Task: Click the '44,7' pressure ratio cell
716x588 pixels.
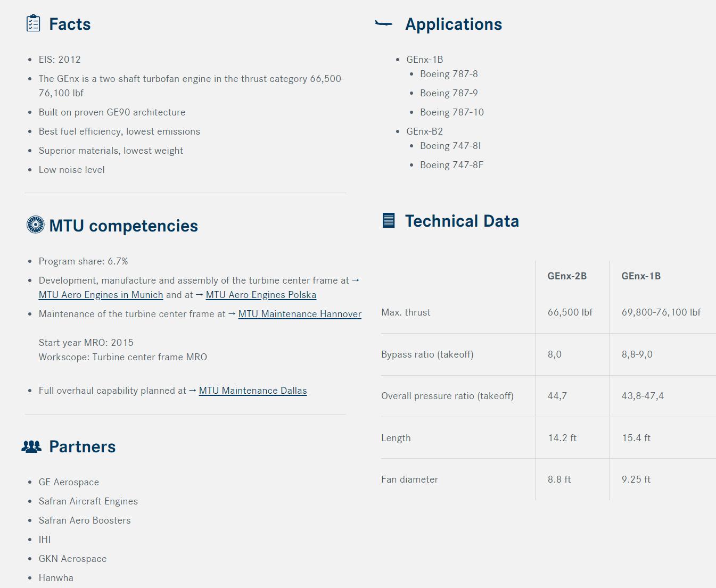Action: (x=557, y=396)
